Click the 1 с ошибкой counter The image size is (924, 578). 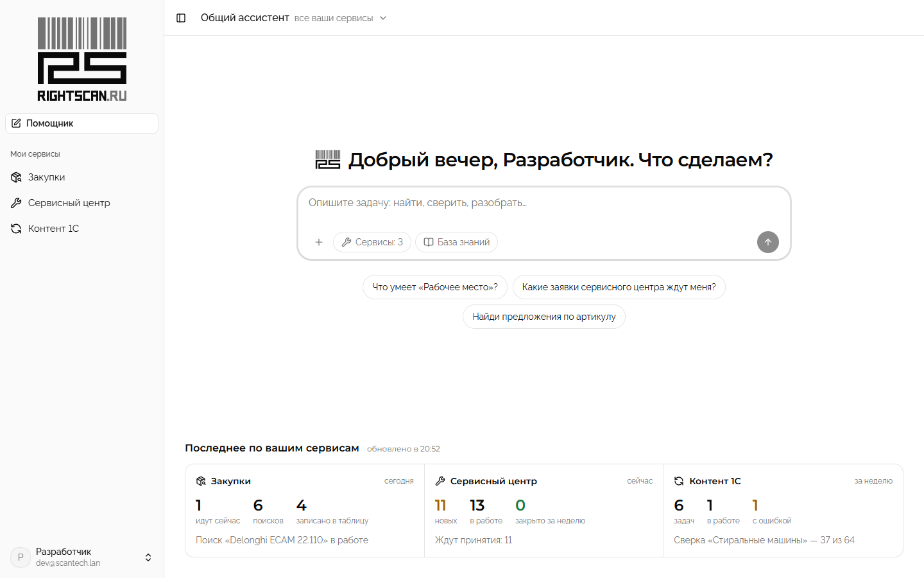[772, 511]
